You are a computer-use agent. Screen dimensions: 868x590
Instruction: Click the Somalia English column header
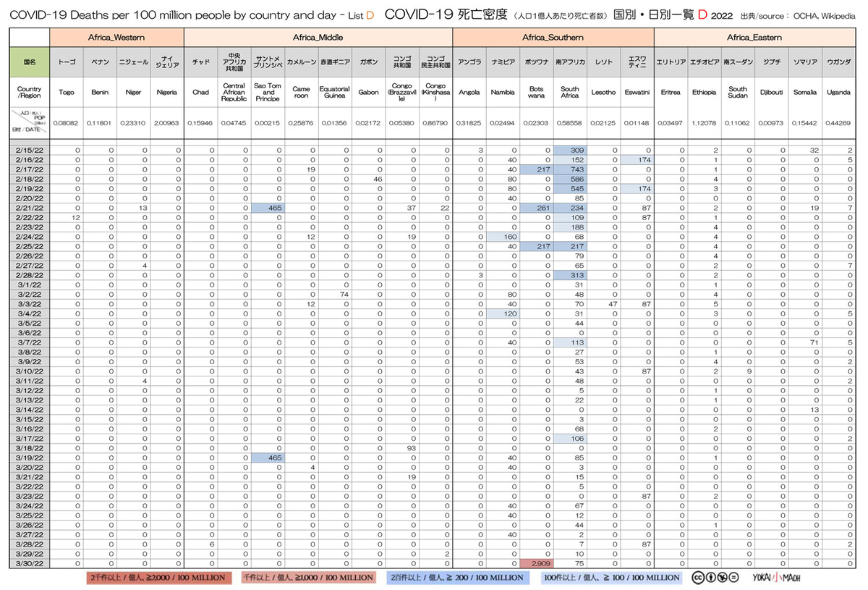(804, 93)
